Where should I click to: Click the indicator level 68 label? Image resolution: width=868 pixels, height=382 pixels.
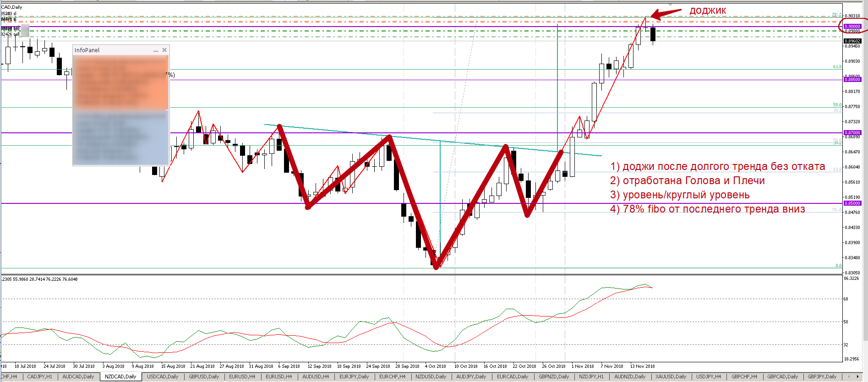(846, 299)
